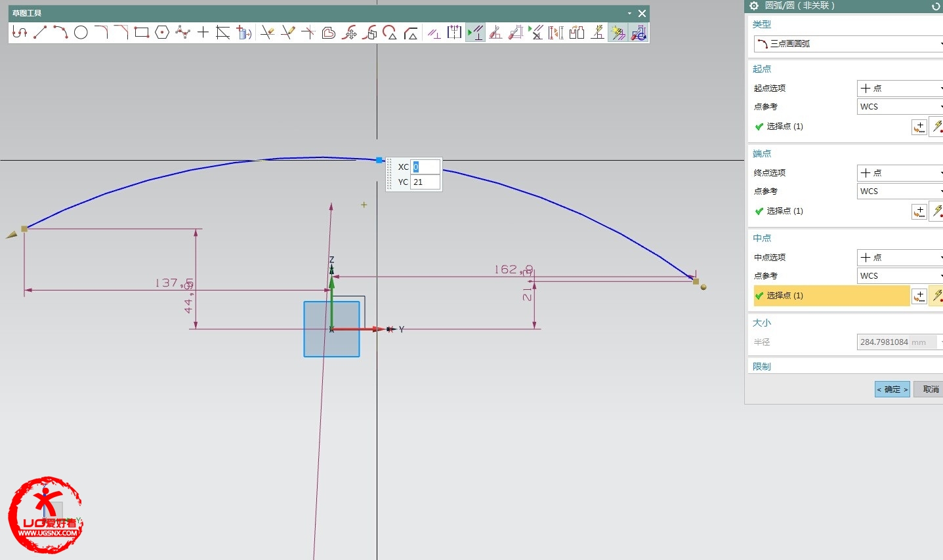This screenshot has width=943, height=560.
Task: Click the YC input field
Action: [425, 182]
